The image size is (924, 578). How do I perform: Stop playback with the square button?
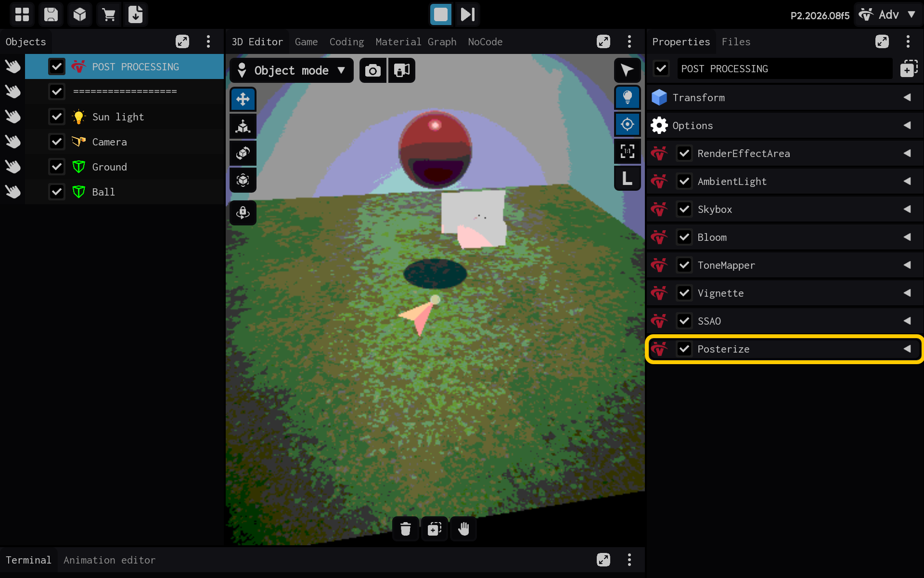click(x=440, y=14)
